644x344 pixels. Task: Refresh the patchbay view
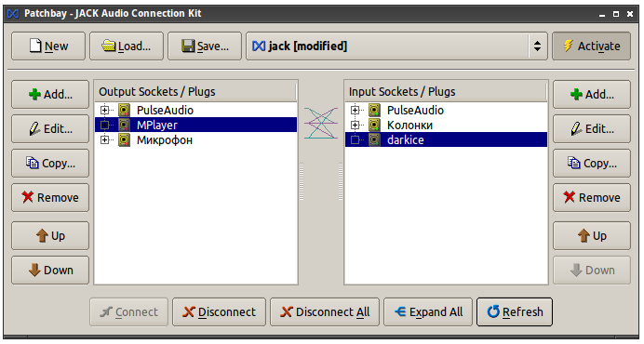(x=515, y=312)
